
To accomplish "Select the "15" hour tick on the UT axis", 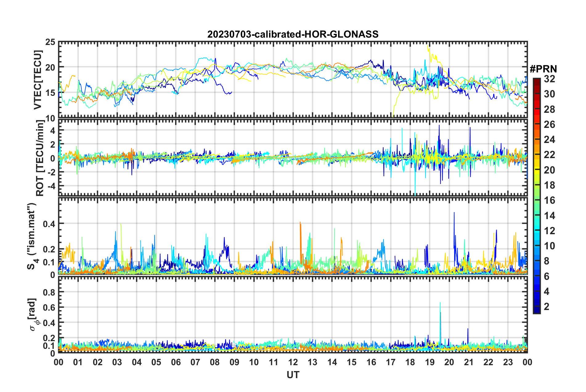I will pyautogui.click(x=352, y=362).
